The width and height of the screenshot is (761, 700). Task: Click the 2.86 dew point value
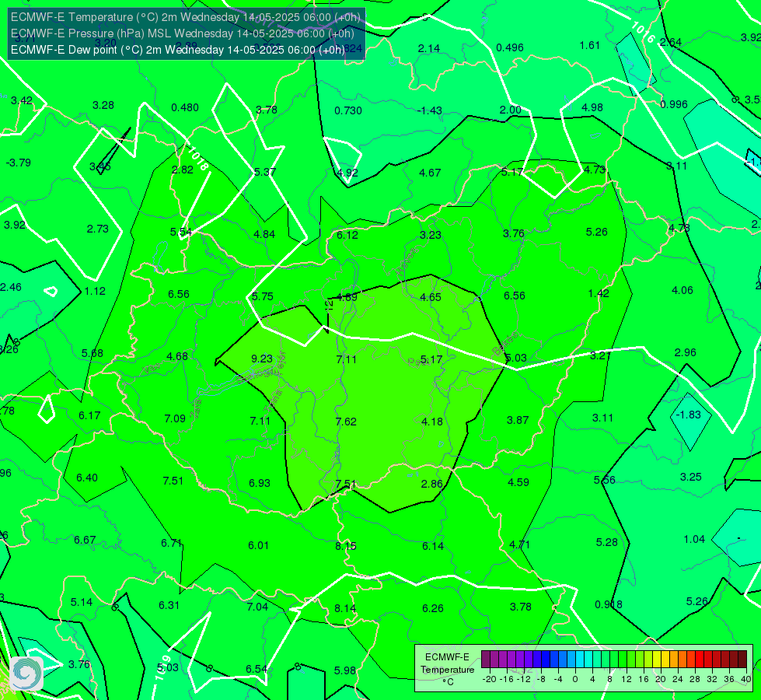(x=432, y=483)
